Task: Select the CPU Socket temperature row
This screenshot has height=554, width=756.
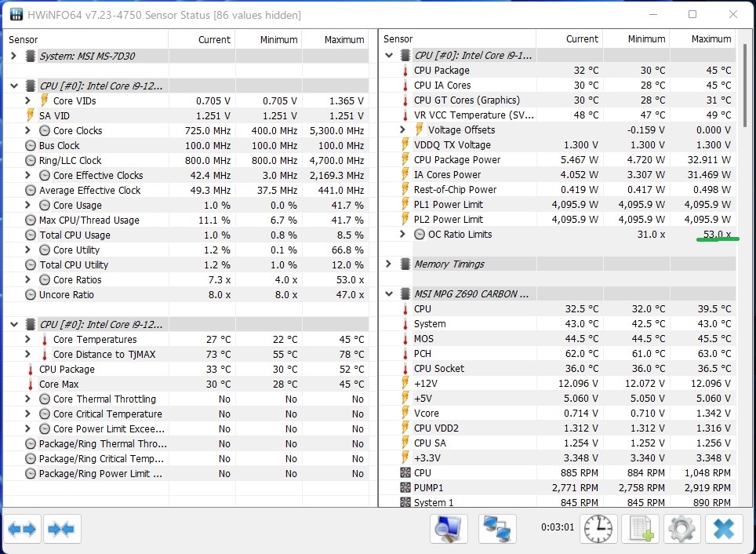Action: point(558,368)
